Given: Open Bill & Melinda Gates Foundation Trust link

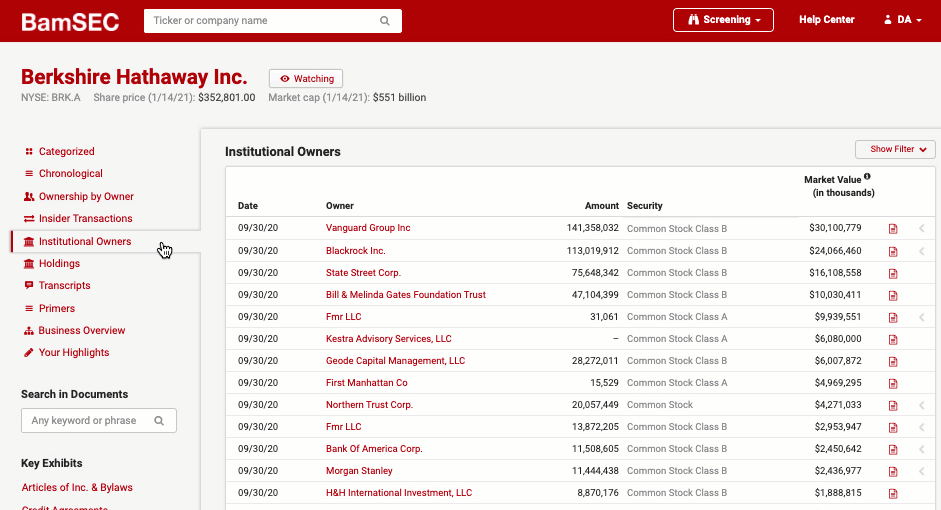Looking at the screenshot, I should click(406, 295).
